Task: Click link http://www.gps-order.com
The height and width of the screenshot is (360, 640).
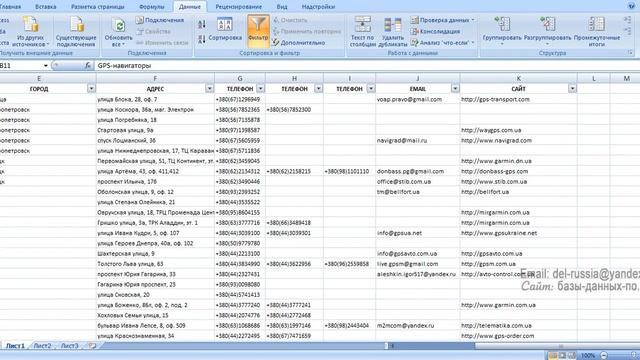Action: [498, 336]
